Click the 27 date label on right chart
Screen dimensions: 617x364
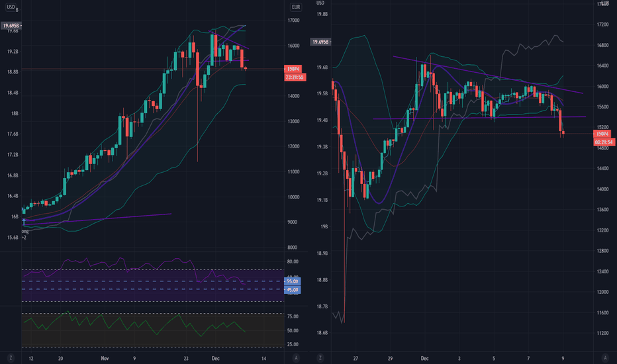tap(356, 359)
